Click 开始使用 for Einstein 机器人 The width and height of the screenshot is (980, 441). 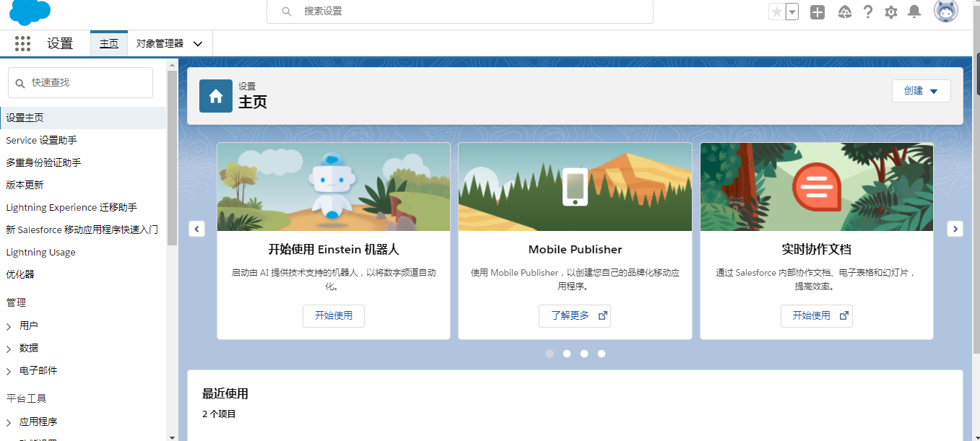tap(333, 316)
